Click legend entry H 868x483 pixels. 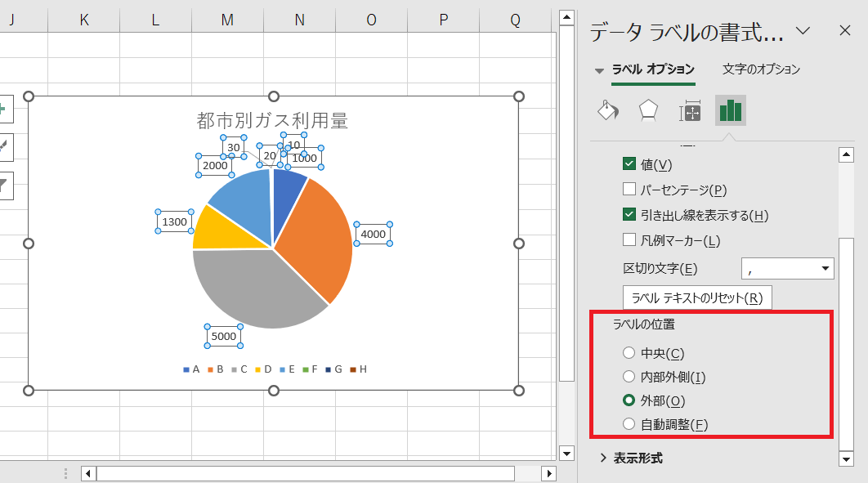(x=359, y=369)
